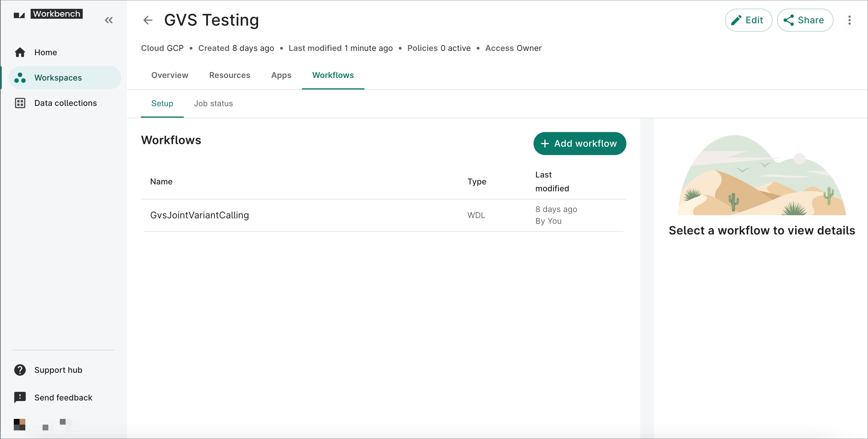868x439 pixels.
Task: Click the Share icon button
Action: (x=804, y=20)
